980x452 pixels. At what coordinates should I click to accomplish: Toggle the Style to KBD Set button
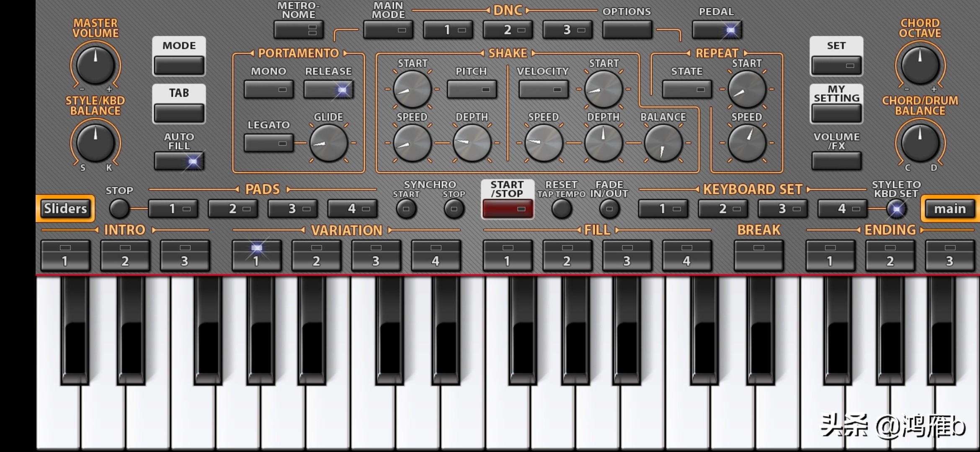pyautogui.click(x=896, y=208)
